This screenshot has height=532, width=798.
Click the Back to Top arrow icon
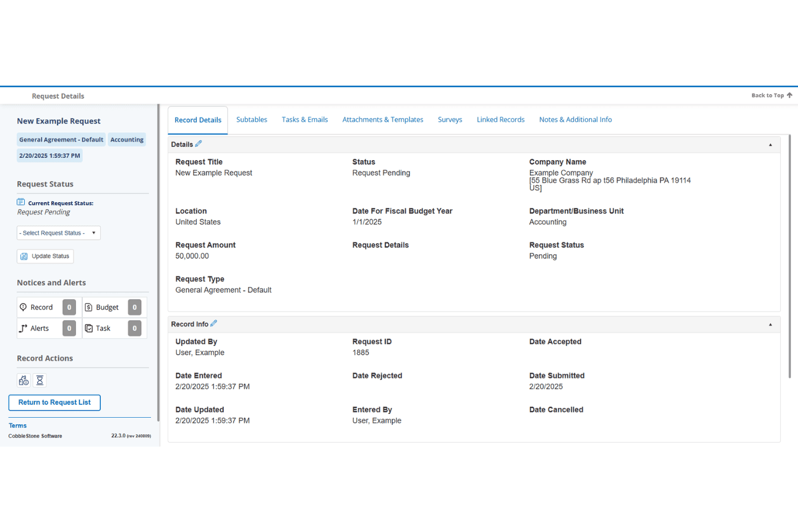click(789, 95)
